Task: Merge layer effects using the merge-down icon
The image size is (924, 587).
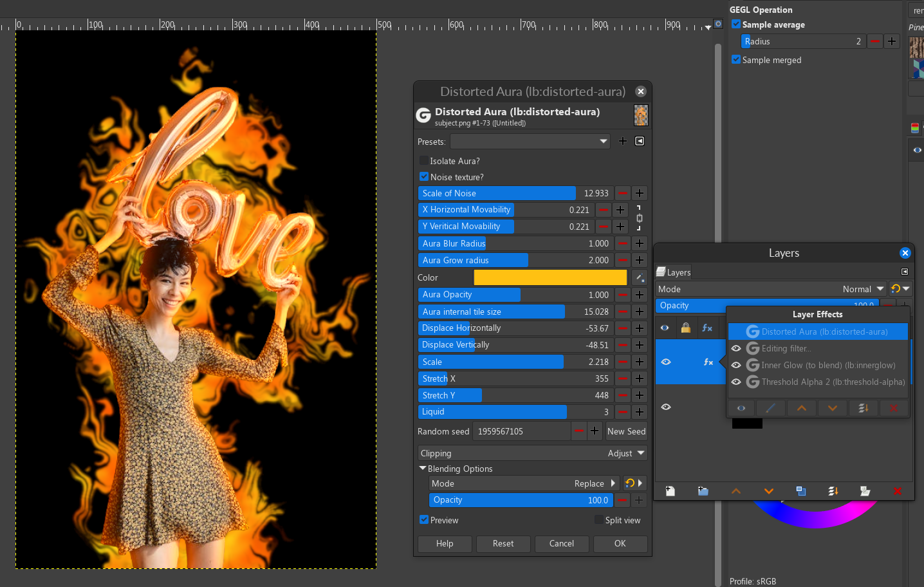Action: tap(864, 408)
